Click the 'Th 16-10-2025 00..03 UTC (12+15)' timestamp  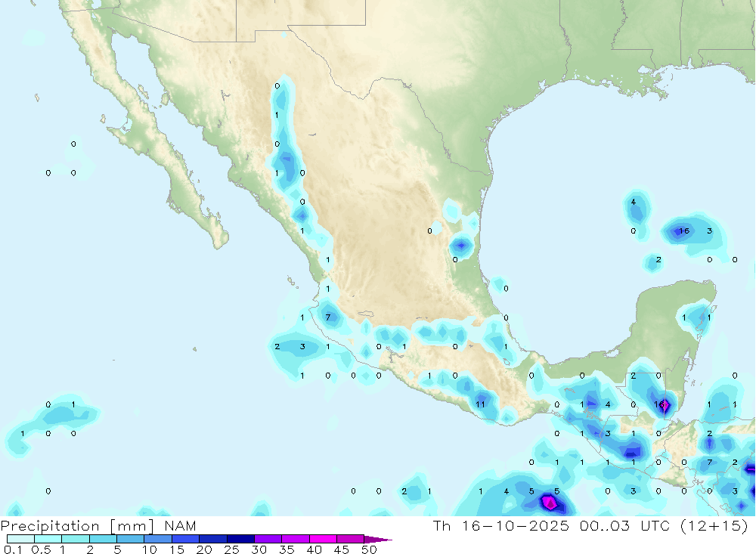click(x=590, y=525)
